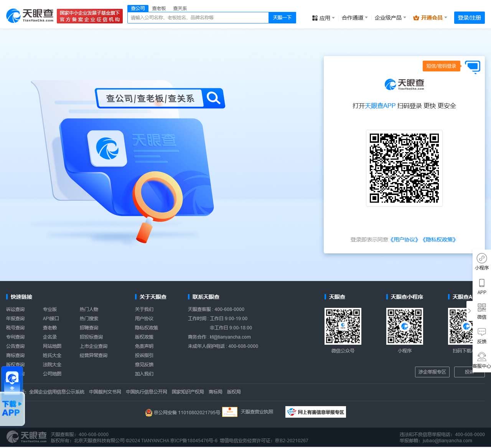The width and height of the screenshot is (491, 448).
Task: Click the 微信公众号 QR code in footer
Action: [343, 326]
